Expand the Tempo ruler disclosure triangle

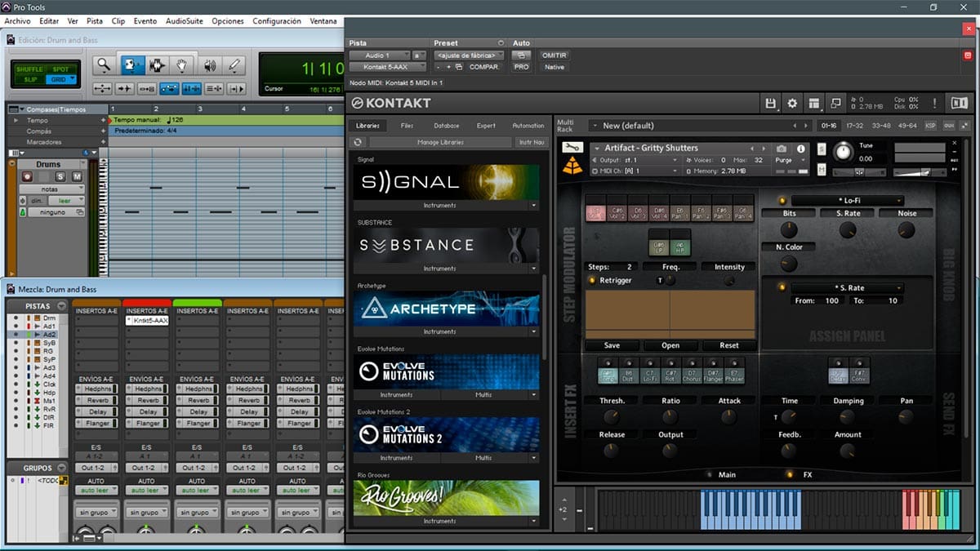(x=14, y=120)
